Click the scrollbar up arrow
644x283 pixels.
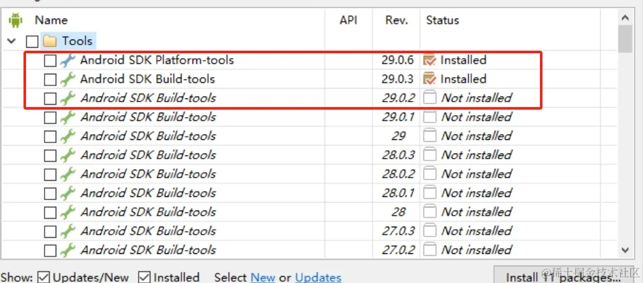pyautogui.click(x=625, y=18)
